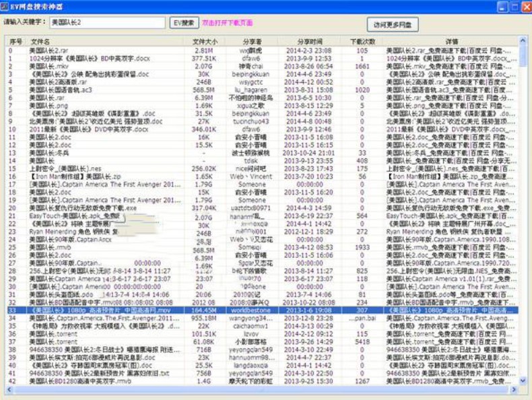Click the pink 双击打开下载页面 hint text

tap(228, 23)
